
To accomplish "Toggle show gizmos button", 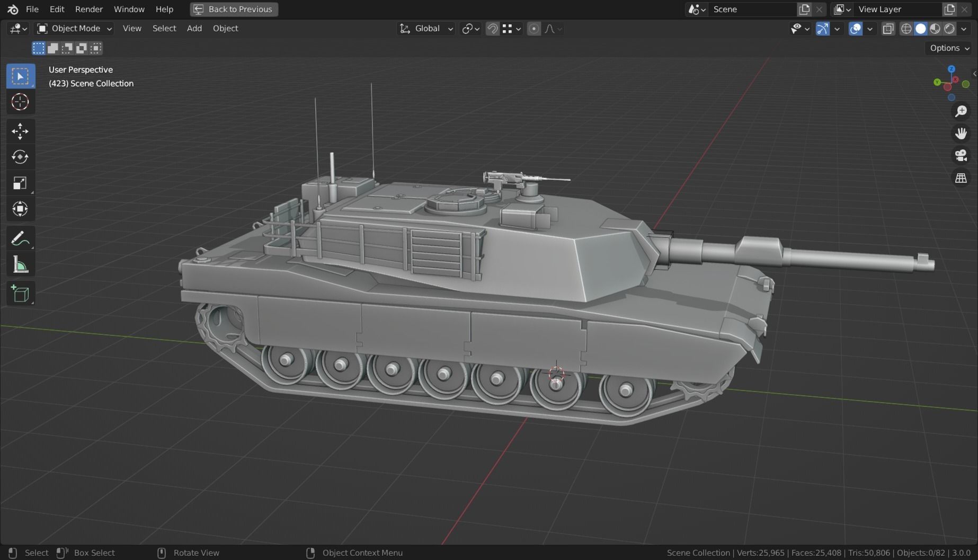I will 822,29.
